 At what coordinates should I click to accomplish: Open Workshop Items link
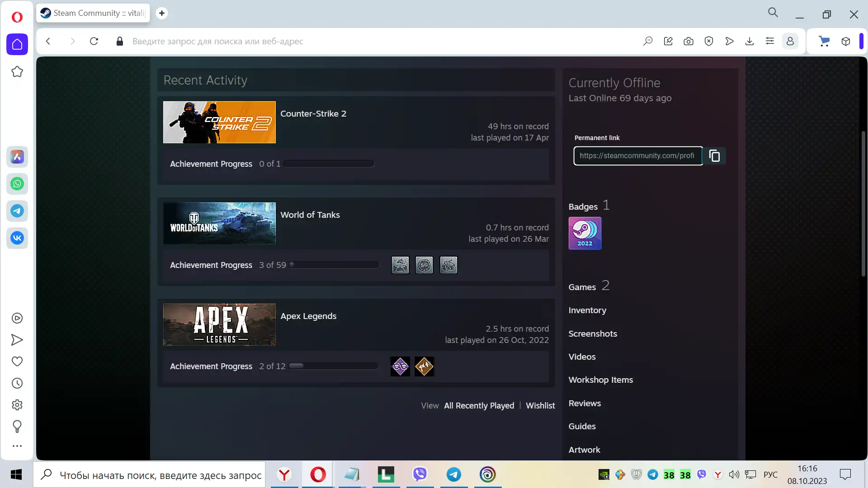[x=601, y=380]
